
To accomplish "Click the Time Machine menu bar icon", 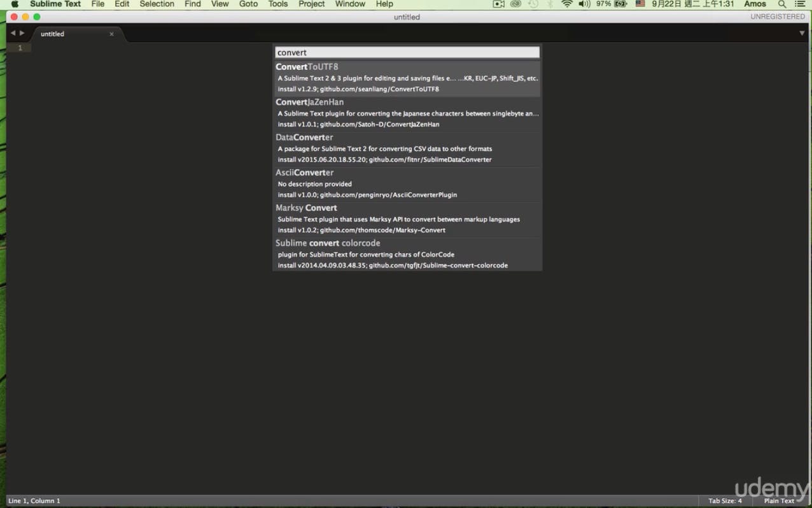I will [533, 4].
